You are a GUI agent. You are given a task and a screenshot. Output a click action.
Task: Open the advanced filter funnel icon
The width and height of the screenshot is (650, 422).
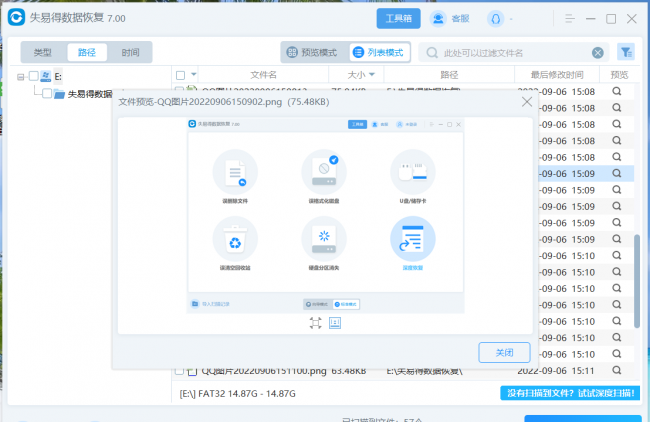point(626,52)
